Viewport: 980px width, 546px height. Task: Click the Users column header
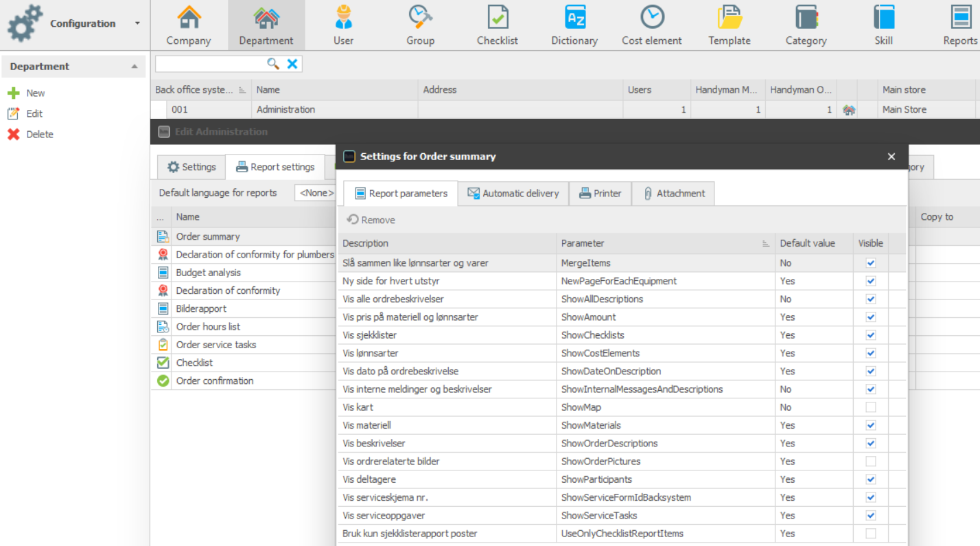656,90
